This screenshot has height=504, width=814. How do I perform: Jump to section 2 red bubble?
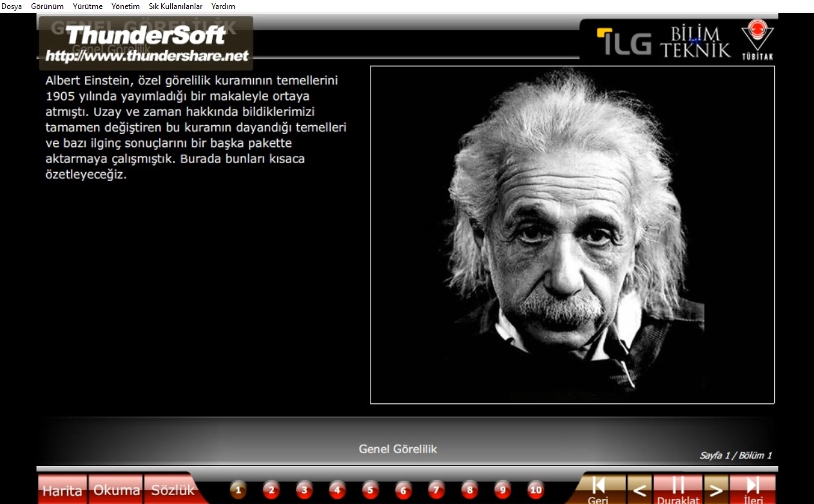point(271,490)
